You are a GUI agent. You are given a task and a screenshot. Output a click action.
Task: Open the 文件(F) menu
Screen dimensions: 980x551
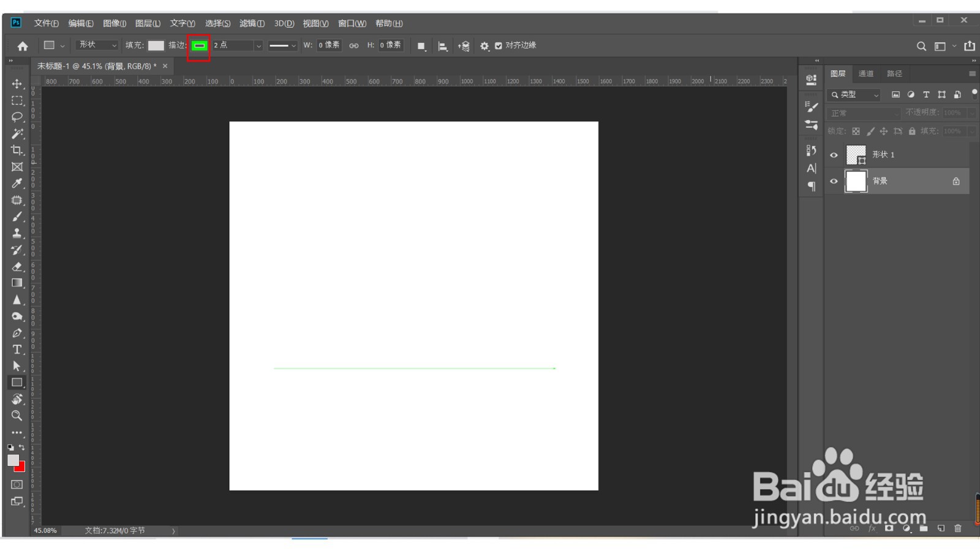click(x=47, y=23)
